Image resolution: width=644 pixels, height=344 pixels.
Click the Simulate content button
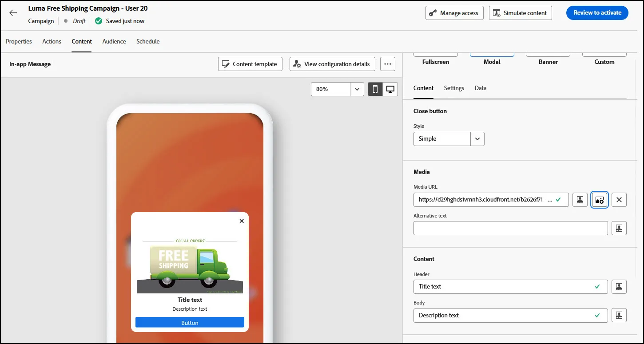click(x=521, y=13)
